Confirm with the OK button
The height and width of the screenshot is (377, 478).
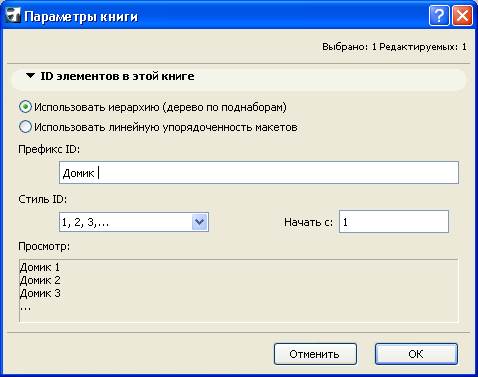pyautogui.click(x=416, y=354)
